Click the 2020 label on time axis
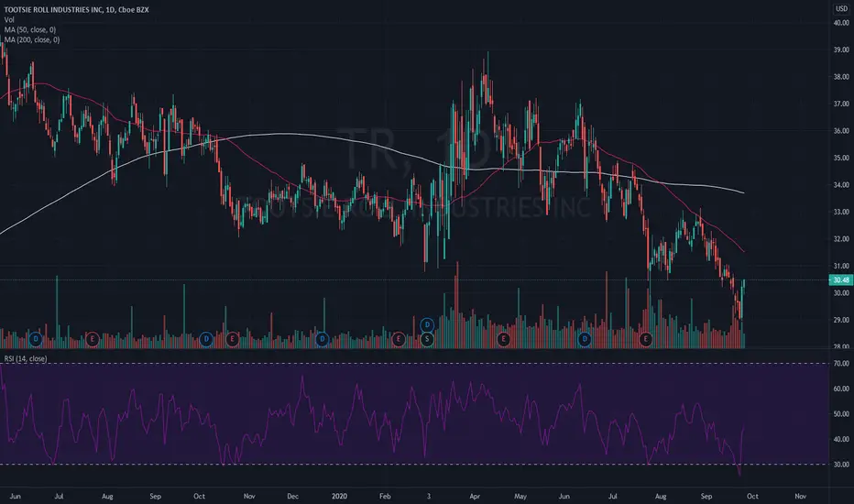The height and width of the screenshot is (504, 854). (x=339, y=497)
